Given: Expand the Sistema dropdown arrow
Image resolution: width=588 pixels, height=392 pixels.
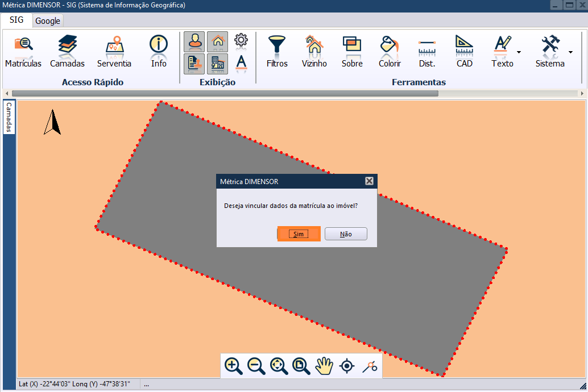Looking at the screenshot, I should pyautogui.click(x=570, y=52).
